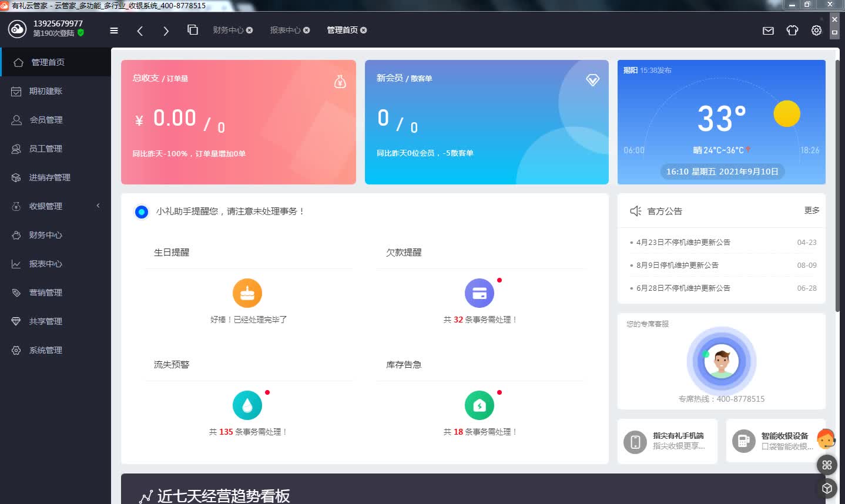The width and height of the screenshot is (845, 504).
Task: Open 报表中心 in the sidebar
Action: 55,264
